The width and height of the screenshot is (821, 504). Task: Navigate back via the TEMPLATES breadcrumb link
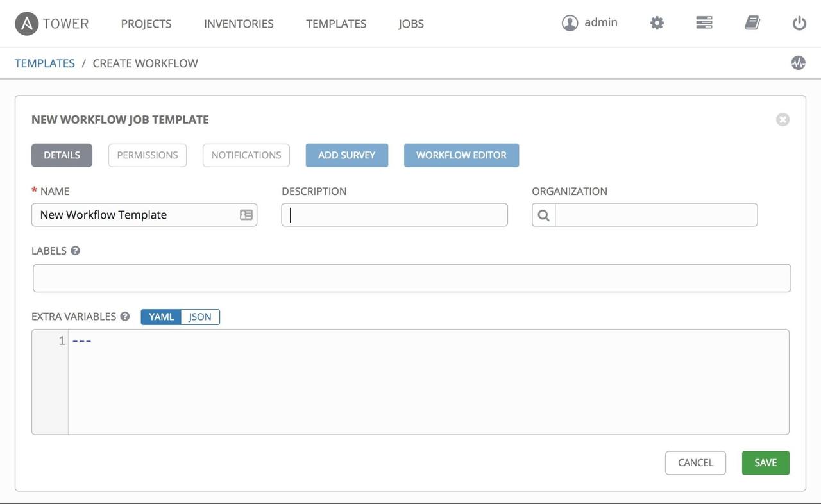click(44, 62)
